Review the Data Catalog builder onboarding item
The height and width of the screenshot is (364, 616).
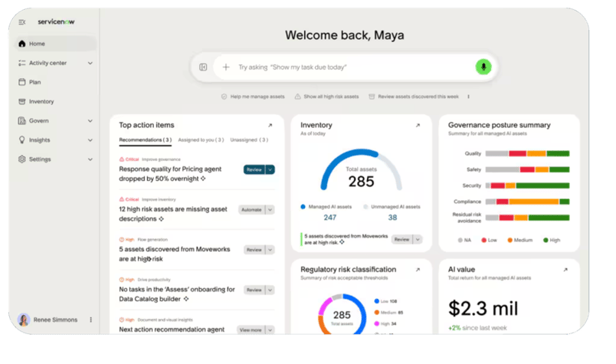click(x=254, y=290)
